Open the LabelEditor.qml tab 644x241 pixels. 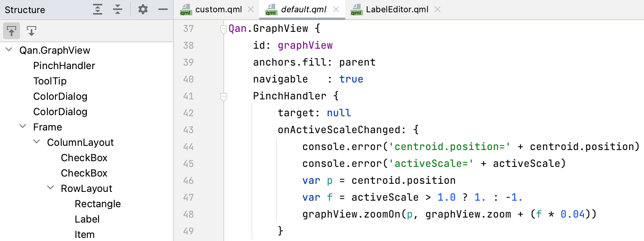(x=397, y=9)
